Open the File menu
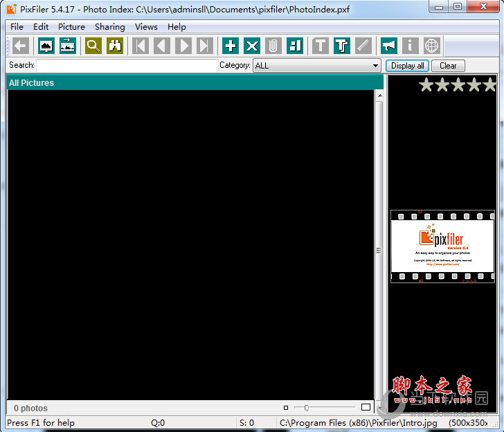Screen dimensions: 504x432 pyautogui.click(x=17, y=27)
